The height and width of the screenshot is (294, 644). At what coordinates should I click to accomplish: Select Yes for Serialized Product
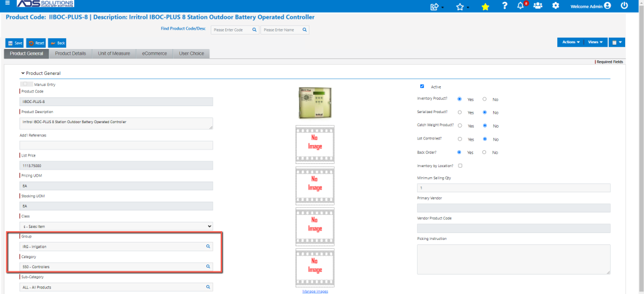[460, 112]
